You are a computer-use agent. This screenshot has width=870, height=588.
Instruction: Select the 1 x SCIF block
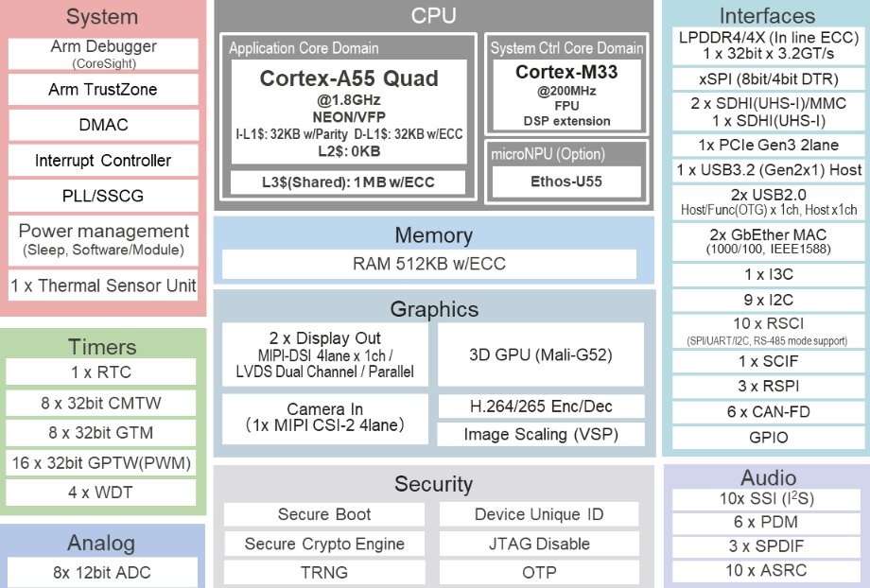[769, 362]
